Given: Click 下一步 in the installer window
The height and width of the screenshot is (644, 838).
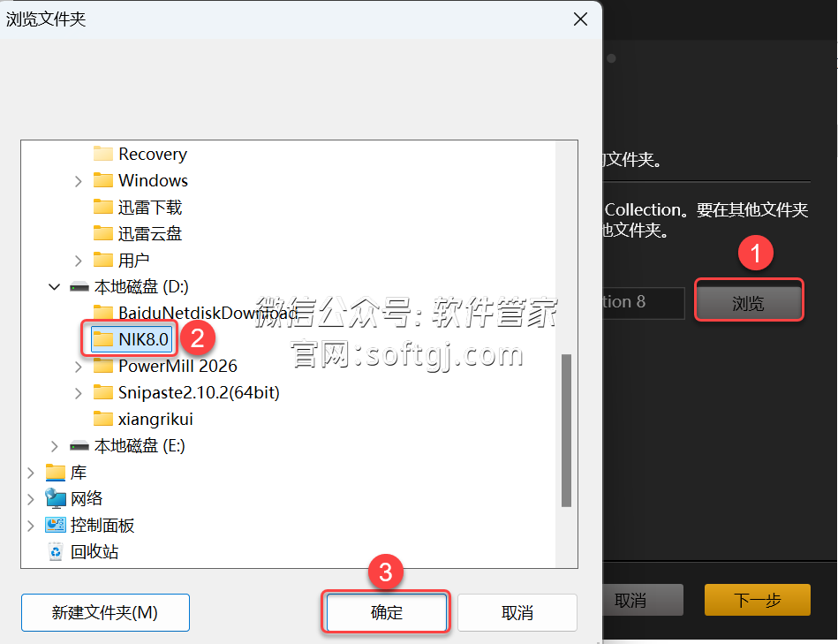Looking at the screenshot, I should 758,600.
